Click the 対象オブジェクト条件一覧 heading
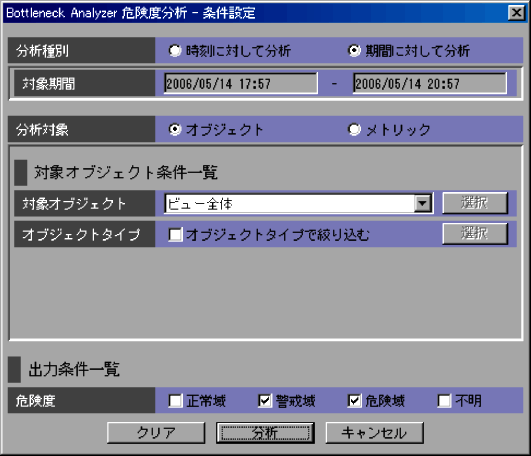The width and height of the screenshot is (531, 456). (x=126, y=172)
